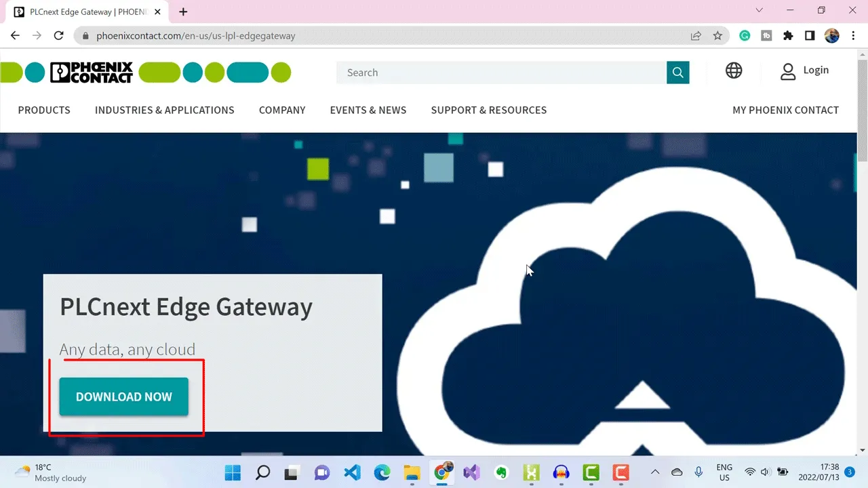
Task: Open Evernote from taskbar
Action: click(x=501, y=472)
